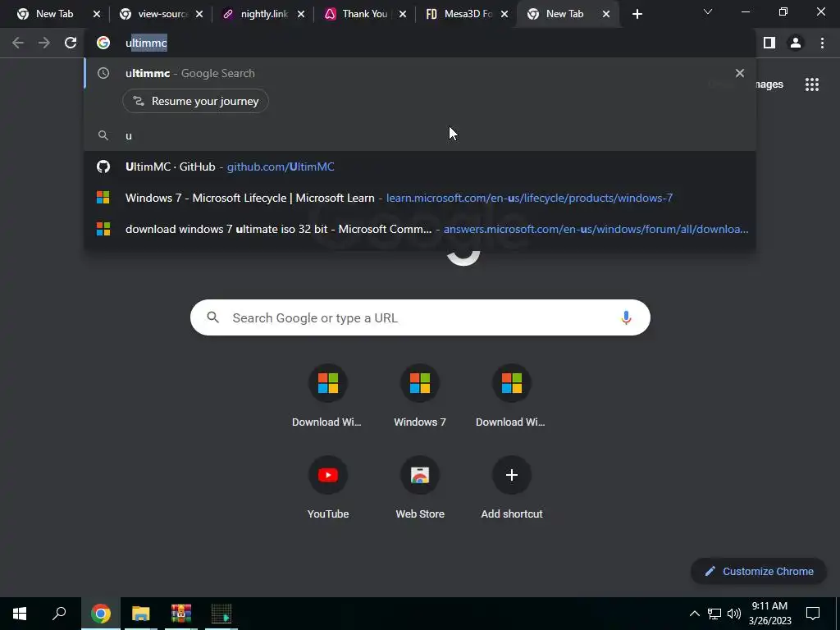Open Chrome's three-dot menu
The image size is (840, 630).
(x=822, y=43)
